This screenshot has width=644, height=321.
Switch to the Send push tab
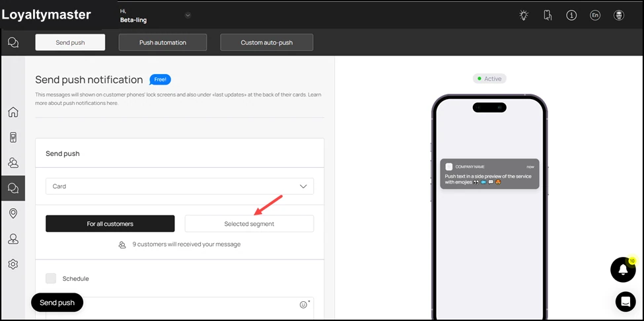pyautogui.click(x=70, y=42)
